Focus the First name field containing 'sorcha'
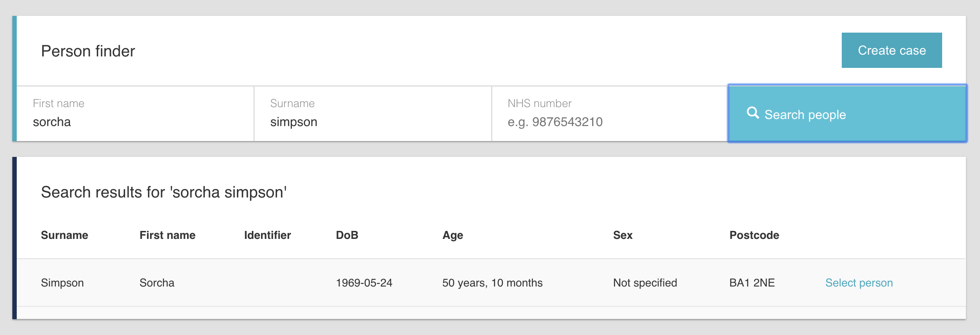980x335 pixels. pos(135,122)
